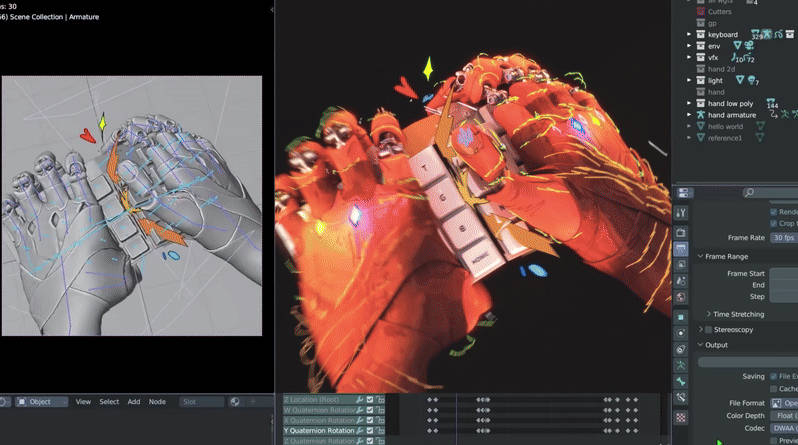Click the frame Step field
Screen dimensions: 798x445
point(784,296)
